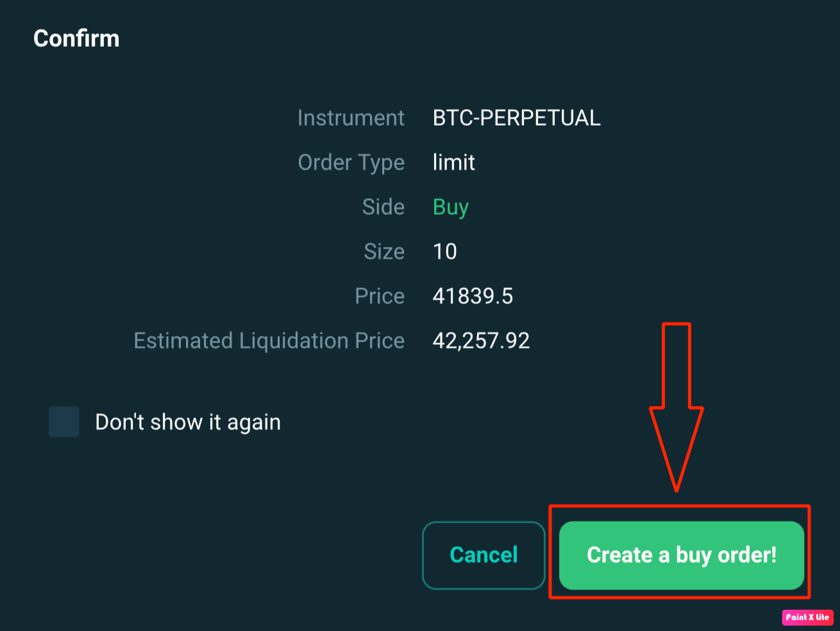This screenshot has height=631, width=840.
Task: Click the Estimated Liquidation Price value 42,257.92
Action: click(x=482, y=341)
